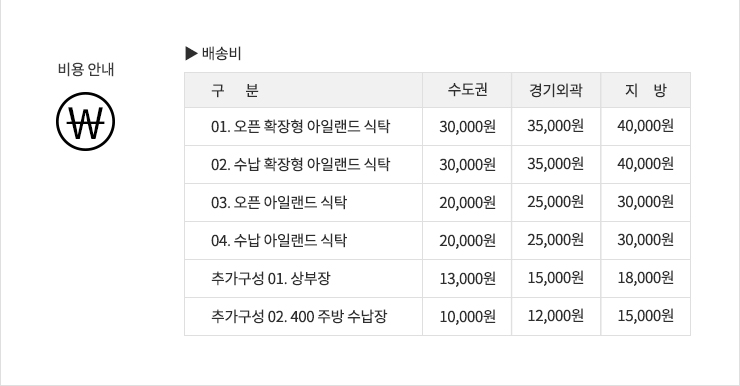Image resolution: width=740 pixels, height=386 pixels.
Task: Click 15,000원 지방 price for 주방 수납장
Action: click(x=646, y=316)
